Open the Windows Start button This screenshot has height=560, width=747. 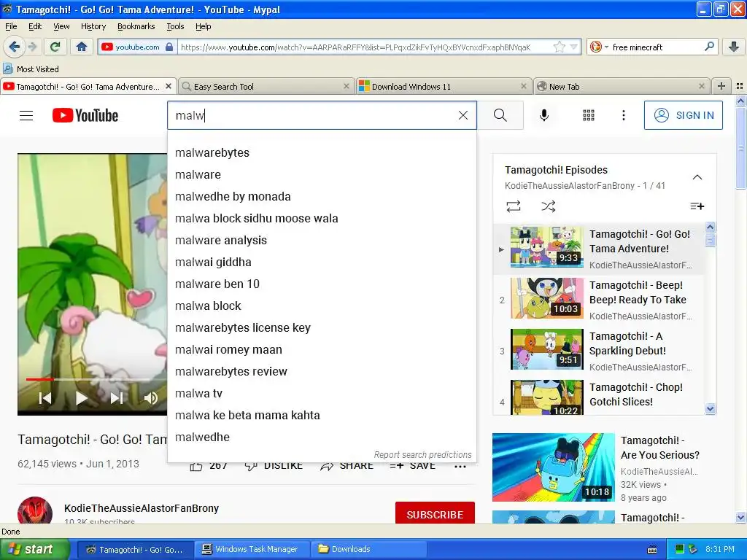click(34, 550)
